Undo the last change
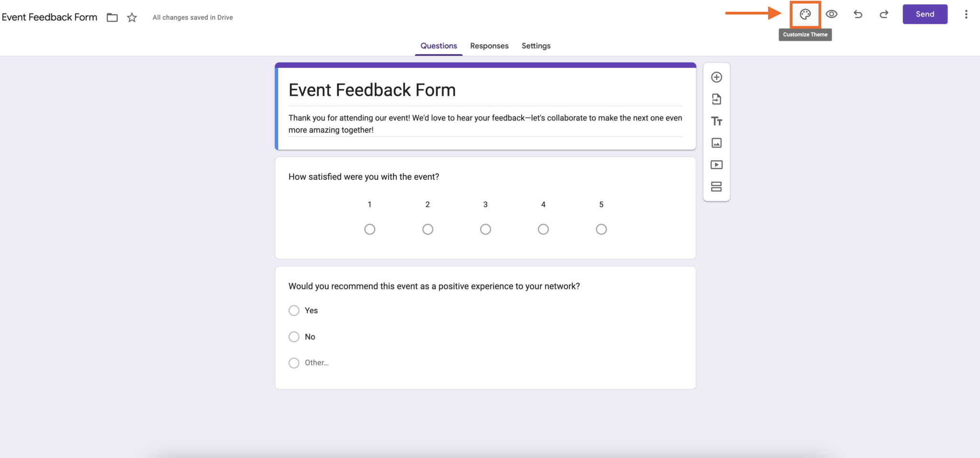Image resolution: width=980 pixels, height=458 pixels. 857,14
